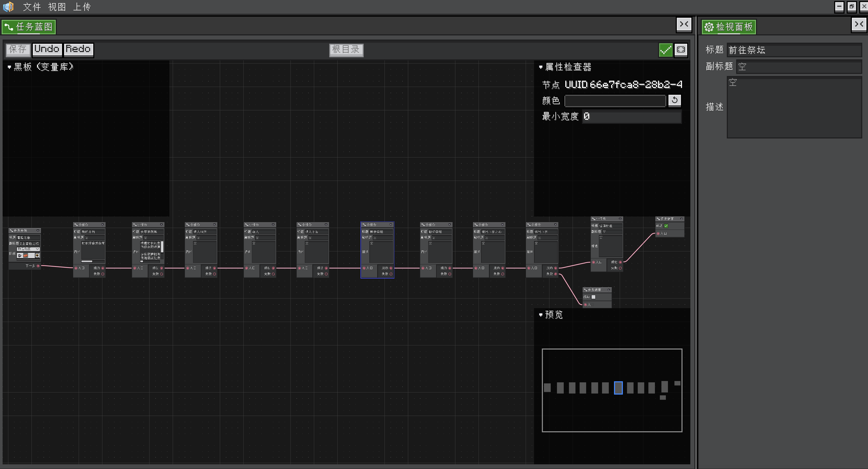Collapse the 进入洞穴 node via header triangle

pos(214,225)
